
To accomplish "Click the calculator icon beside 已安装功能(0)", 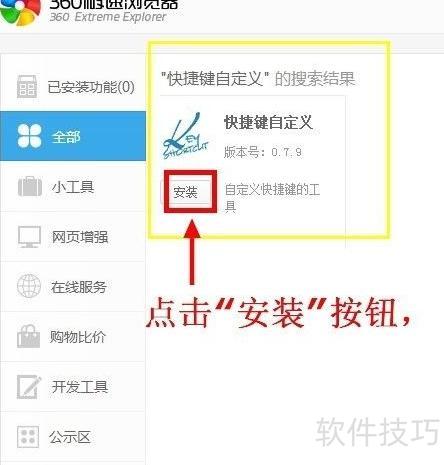I will coord(27,87).
